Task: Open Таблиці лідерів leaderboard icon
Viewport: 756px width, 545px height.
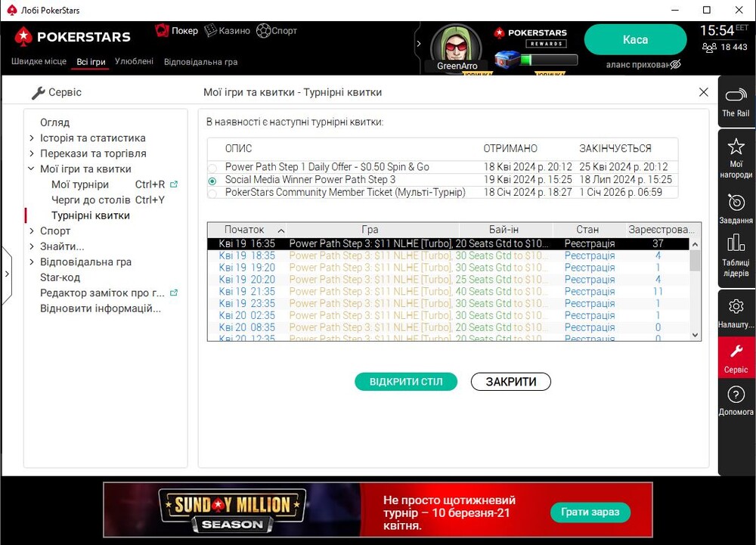Action: [x=736, y=243]
